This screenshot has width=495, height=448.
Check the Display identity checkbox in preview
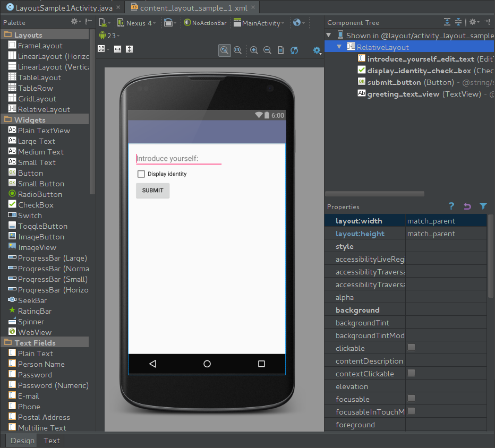(x=141, y=174)
